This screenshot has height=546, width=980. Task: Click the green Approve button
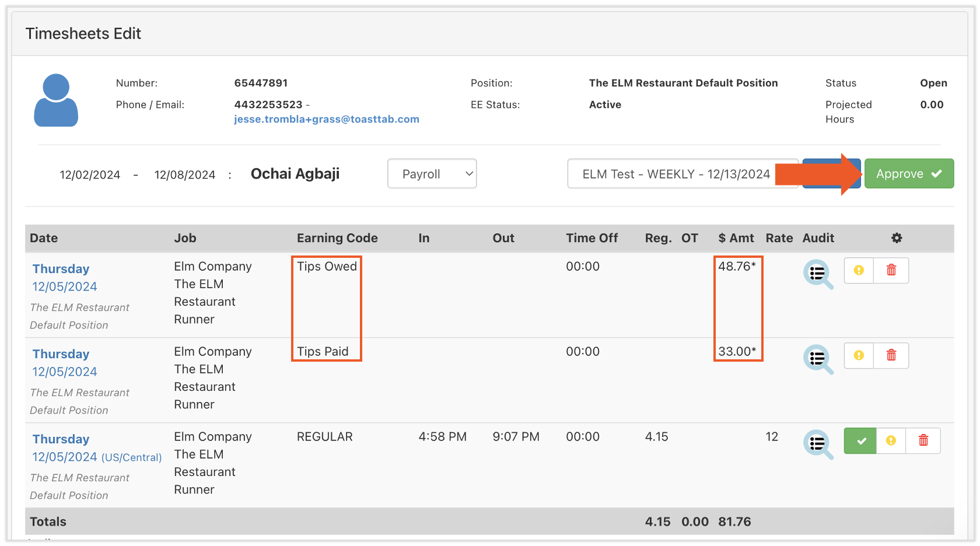click(x=909, y=173)
